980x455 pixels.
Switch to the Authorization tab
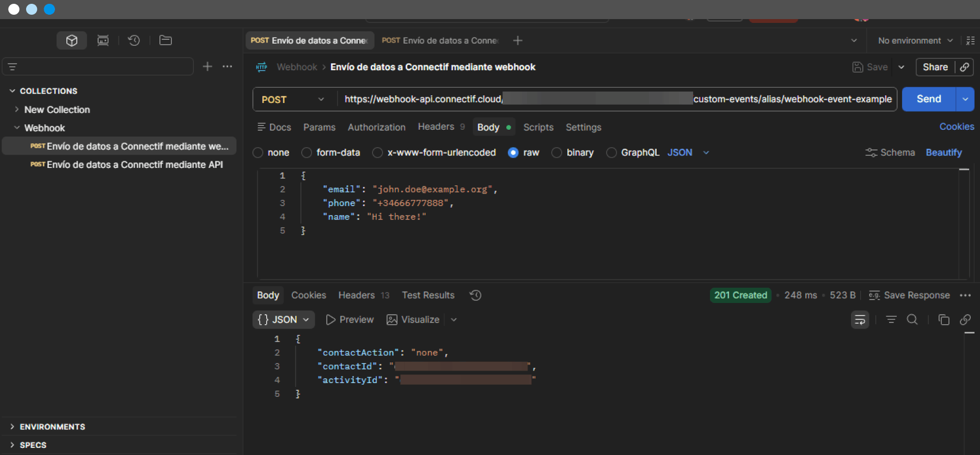point(377,128)
